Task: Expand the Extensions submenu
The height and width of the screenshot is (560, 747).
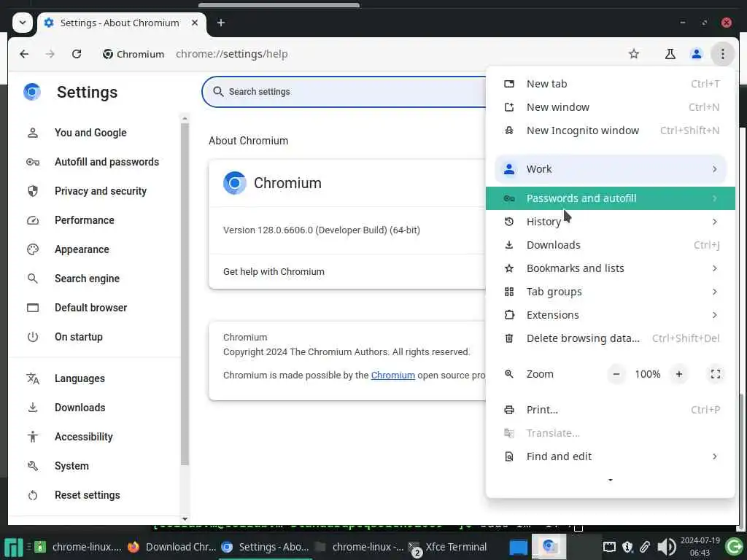Action: pyautogui.click(x=611, y=315)
